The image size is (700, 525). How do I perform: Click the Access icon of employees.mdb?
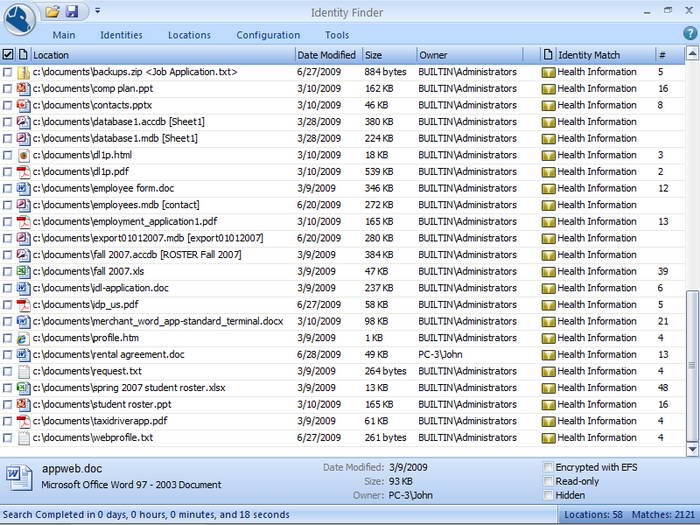23,205
